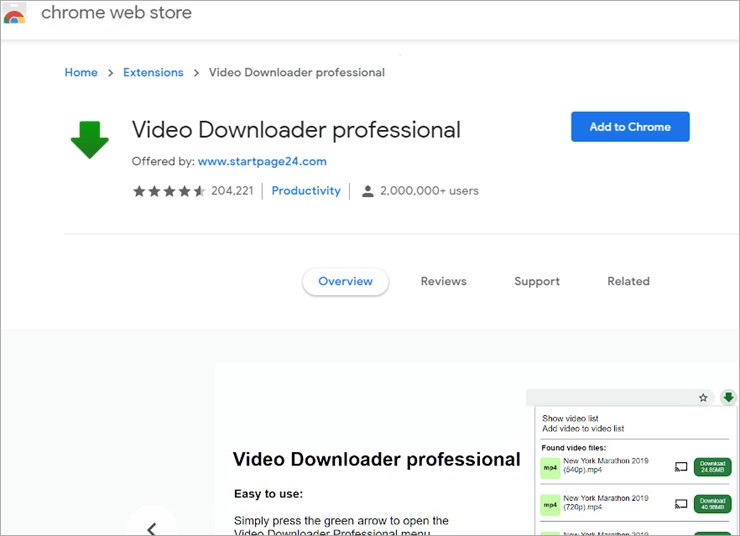This screenshot has height=536, width=740.
Task: Navigate to the Extensions breadcrumb link
Action: click(153, 73)
